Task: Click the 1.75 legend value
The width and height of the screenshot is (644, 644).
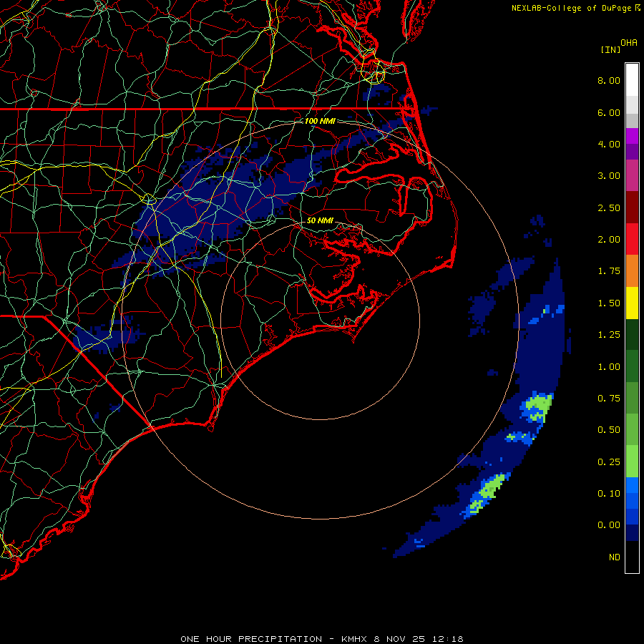Action: 609,271
